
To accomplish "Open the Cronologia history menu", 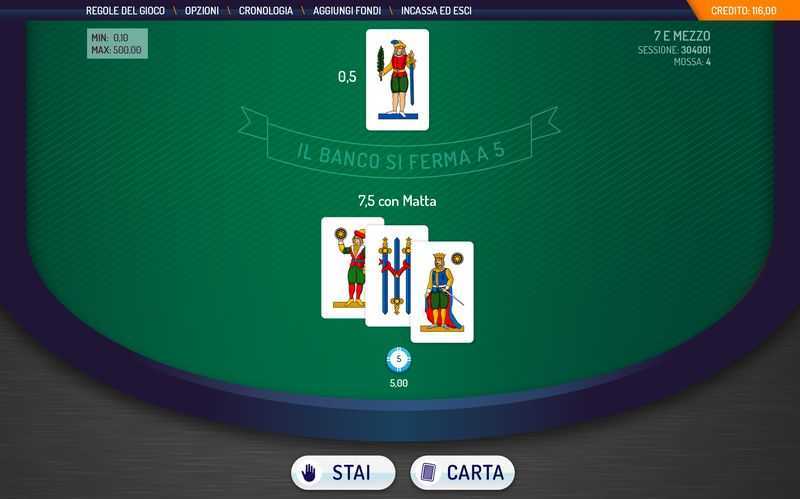I will click(x=266, y=11).
